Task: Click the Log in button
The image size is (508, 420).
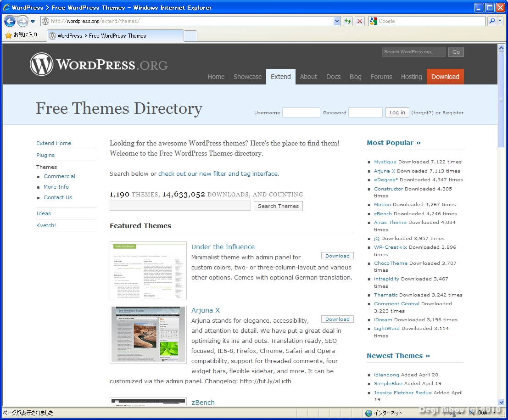Action: (397, 112)
